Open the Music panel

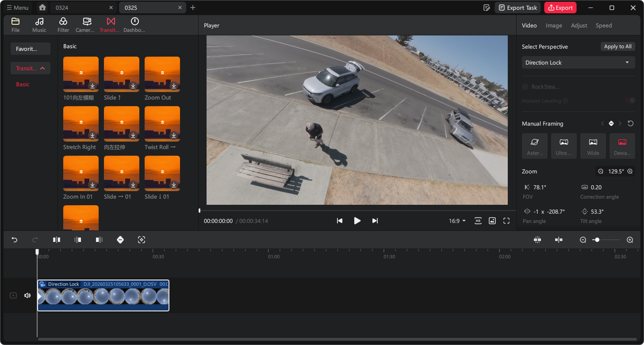click(x=39, y=25)
